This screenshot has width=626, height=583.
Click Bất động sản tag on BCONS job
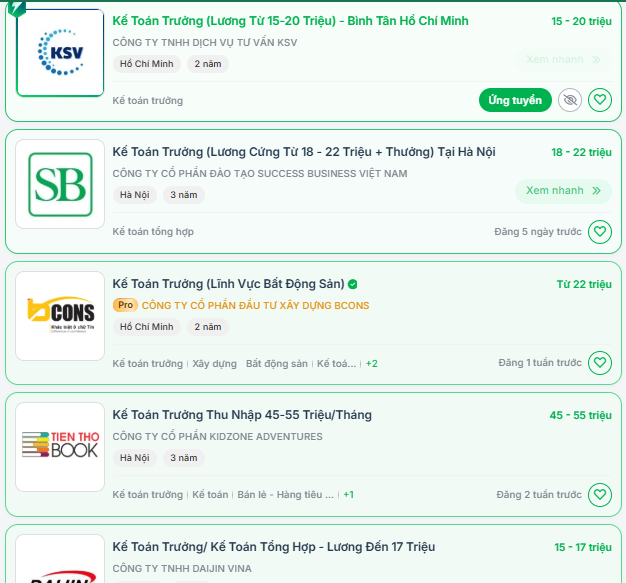click(x=277, y=363)
